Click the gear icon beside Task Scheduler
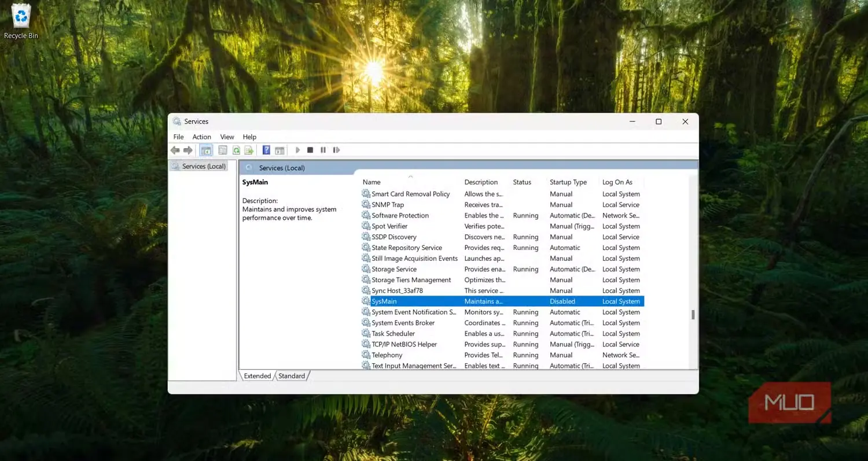 366,334
